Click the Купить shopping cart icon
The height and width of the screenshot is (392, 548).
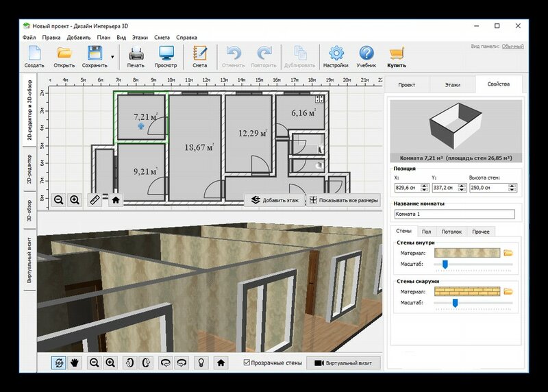coord(397,53)
